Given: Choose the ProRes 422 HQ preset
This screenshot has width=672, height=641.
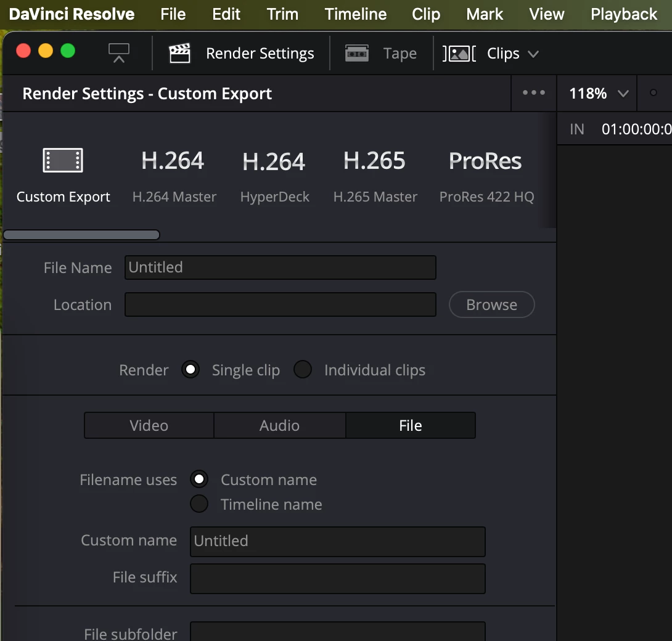Looking at the screenshot, I should [486, 176].
